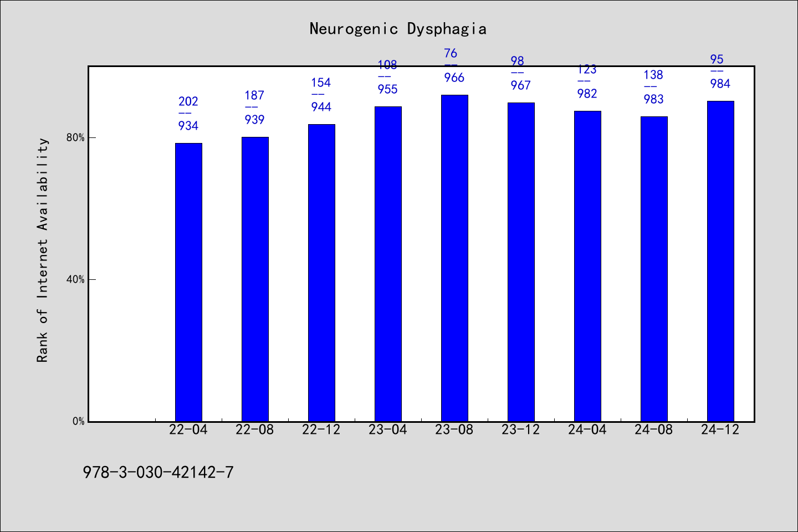
Task: Select the blue bar for 22-12
Action: coord(321,273)
